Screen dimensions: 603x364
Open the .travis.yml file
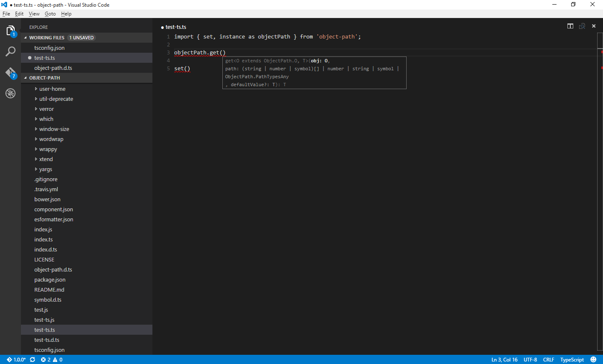click(x=87, y=189)
